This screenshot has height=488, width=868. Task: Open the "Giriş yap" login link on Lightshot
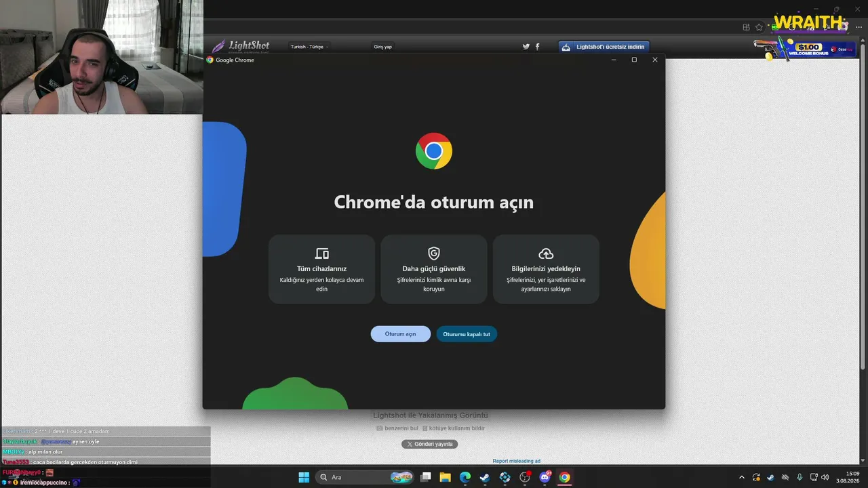383,47
